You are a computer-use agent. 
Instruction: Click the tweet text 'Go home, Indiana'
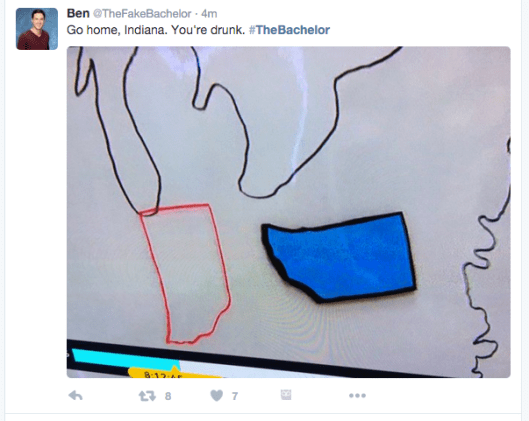coord(117,30)
